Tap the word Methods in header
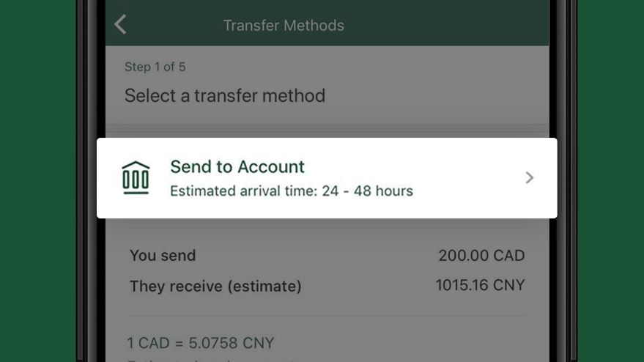The width and height of the screenshot is (644, 362). 314,26
